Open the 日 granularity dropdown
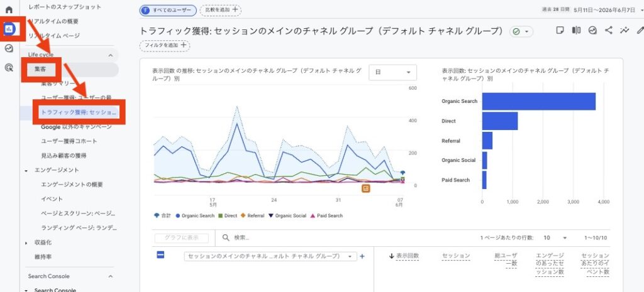Screen dimensions: 644x292 [392, 72]
